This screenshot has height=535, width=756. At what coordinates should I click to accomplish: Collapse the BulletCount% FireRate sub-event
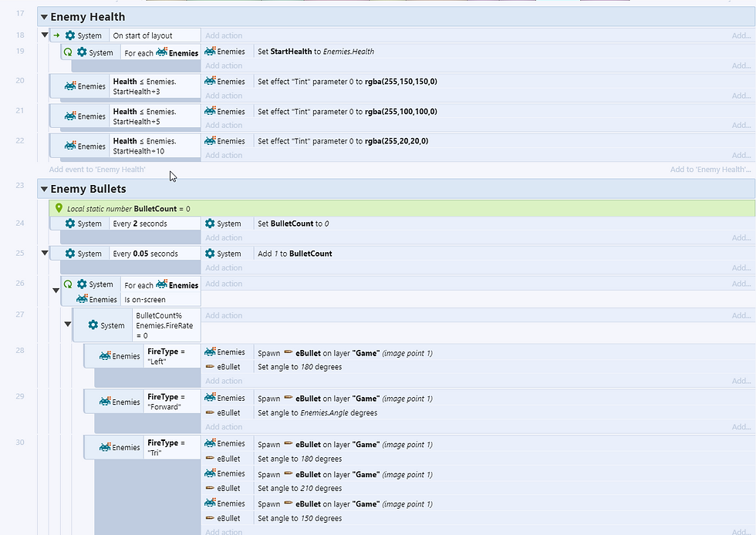coord(68,324)
